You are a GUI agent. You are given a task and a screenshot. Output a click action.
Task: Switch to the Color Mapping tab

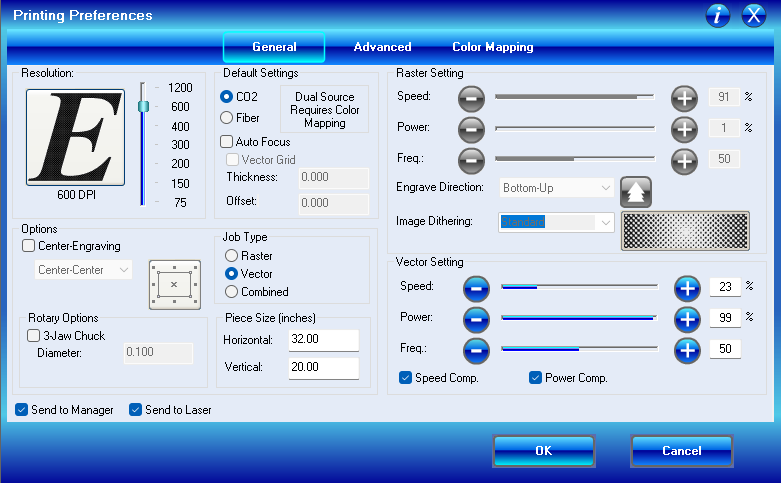[493, 47]
